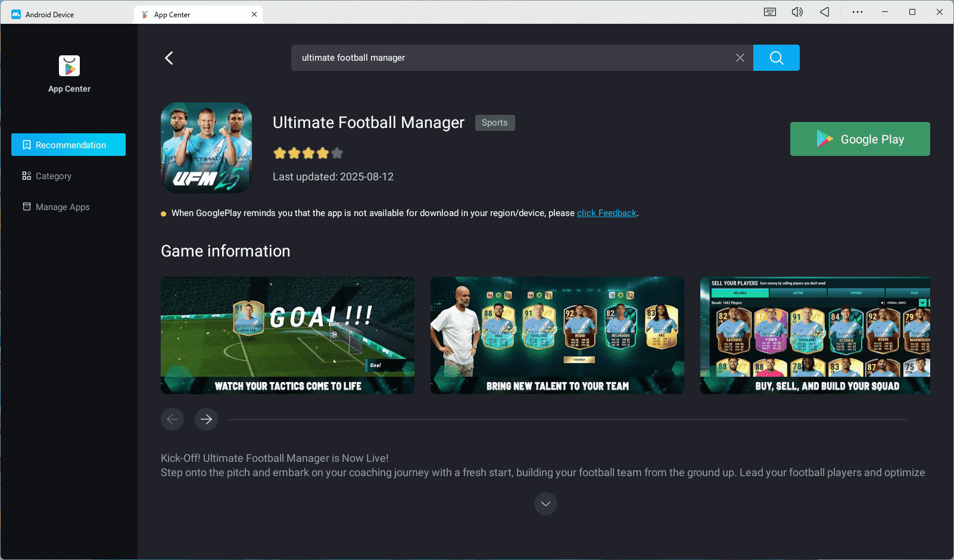Open the three-dot more options menu
Viewport: 954px width, 560px height.
pyautogui.click(x=858, y=12)
